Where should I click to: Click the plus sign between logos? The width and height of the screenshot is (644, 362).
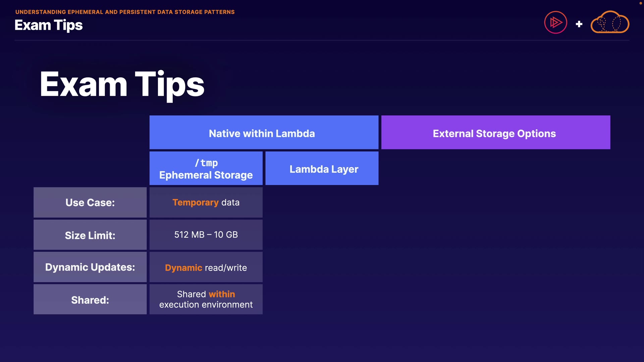(579, 24)
